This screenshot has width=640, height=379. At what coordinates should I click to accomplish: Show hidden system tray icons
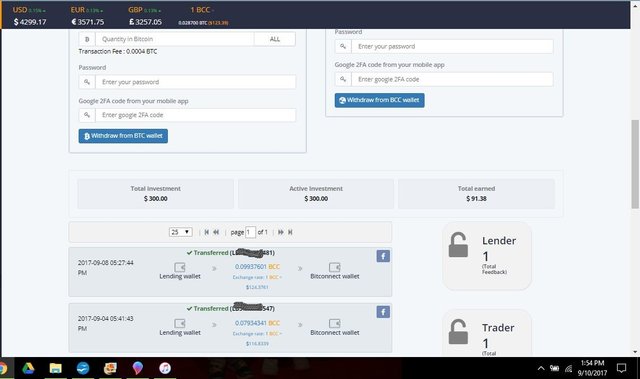tap(541, 368)
